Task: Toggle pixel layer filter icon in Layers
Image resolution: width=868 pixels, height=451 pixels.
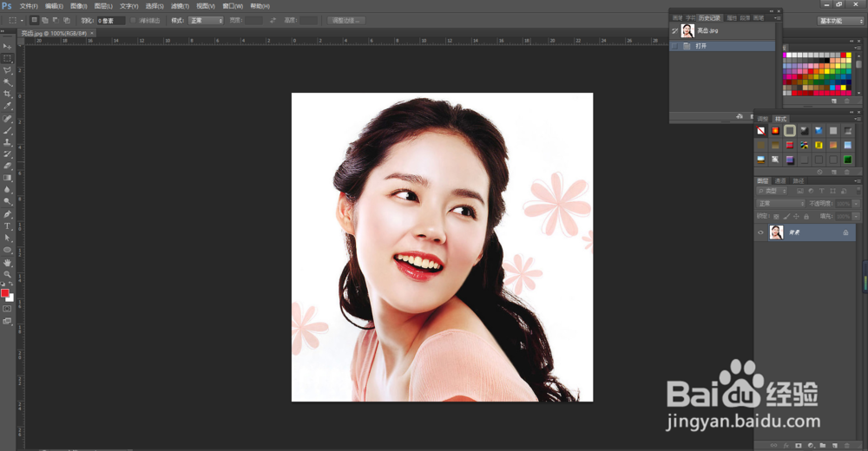Action: point(800,191)
